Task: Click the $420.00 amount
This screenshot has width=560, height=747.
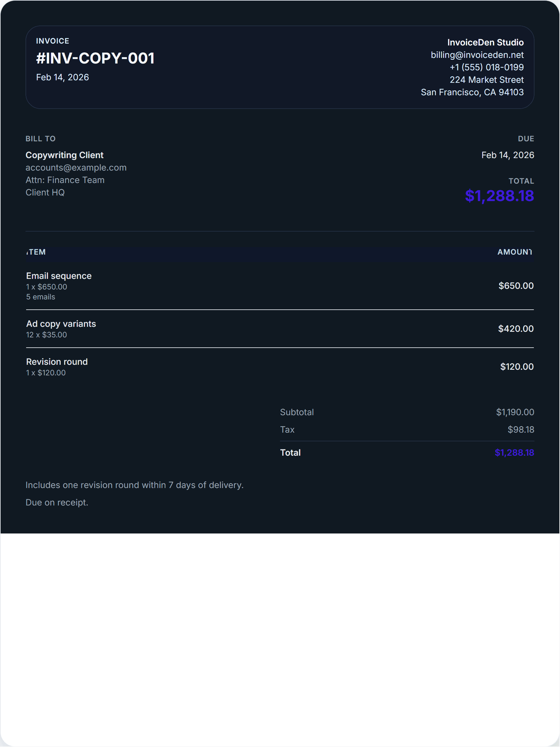Action: click(x=516, y=329)
